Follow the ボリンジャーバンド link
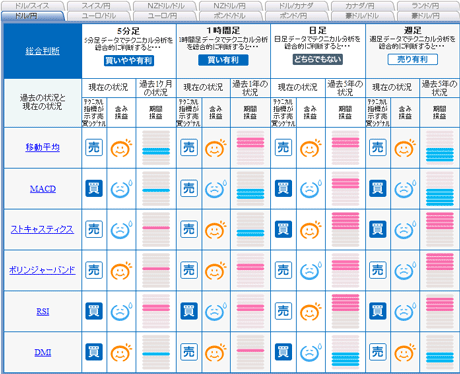The image size is (460, 374). coord(42,270)
